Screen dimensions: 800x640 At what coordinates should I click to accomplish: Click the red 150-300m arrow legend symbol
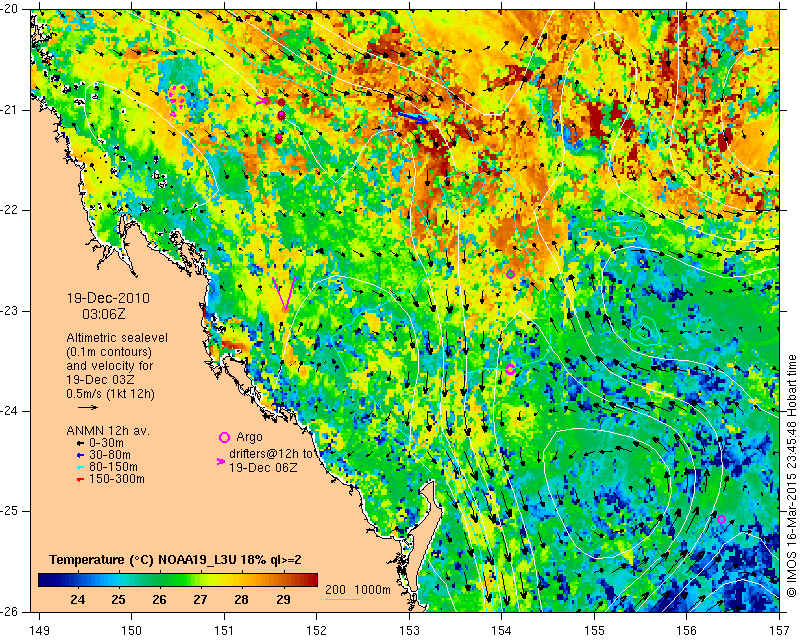point(80,479)
